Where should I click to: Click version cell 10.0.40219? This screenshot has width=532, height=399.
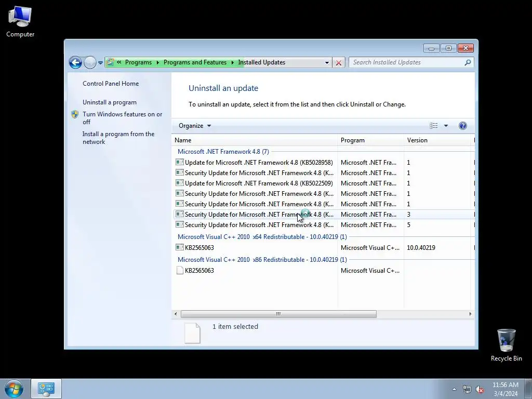coord(421,248)
